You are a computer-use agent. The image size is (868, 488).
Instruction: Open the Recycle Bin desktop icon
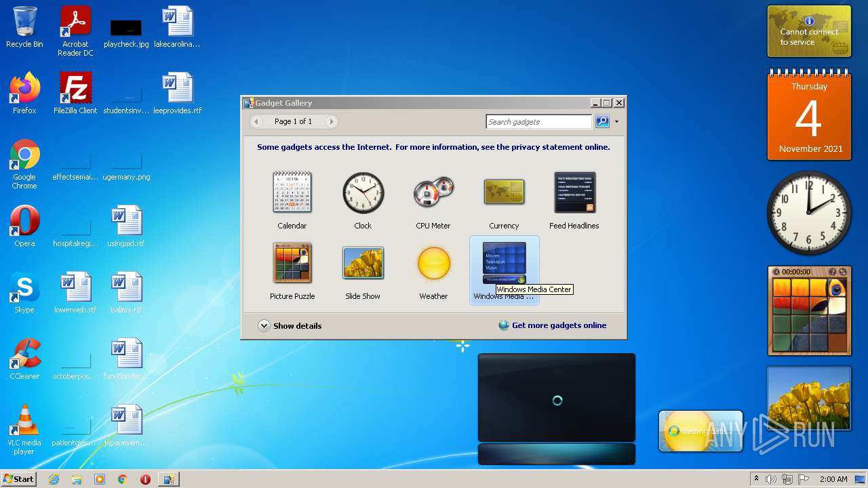coord(24,27)
